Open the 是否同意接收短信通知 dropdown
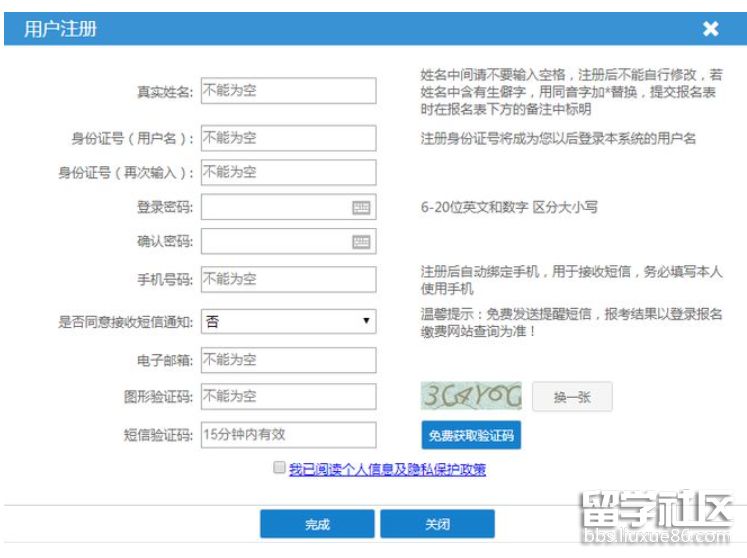 (x=288, y=321)
